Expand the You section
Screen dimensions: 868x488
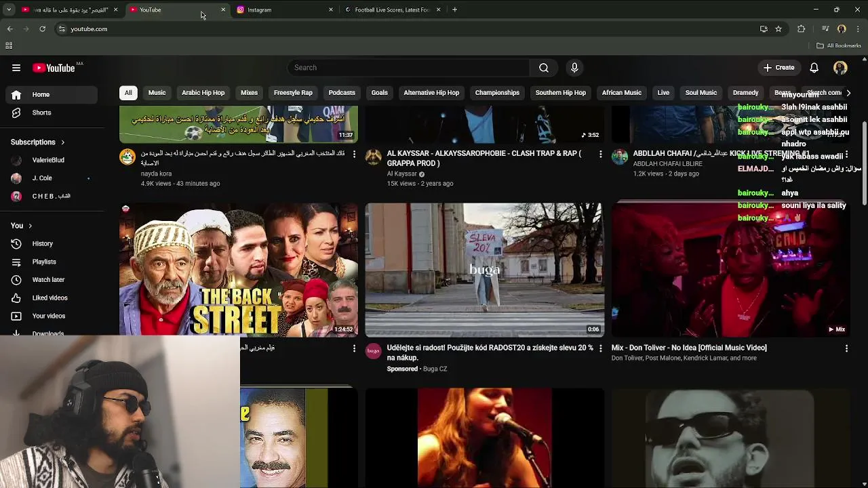(21, 226)
